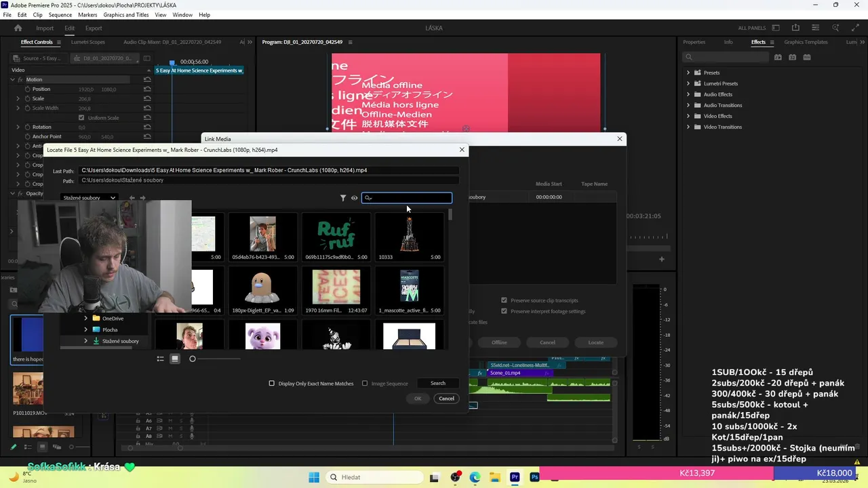Viewport: 868px width, 488px height.
Task: Filter effects by Accelerated Effects icon
Action: pyautogui.click(x=778, y=58)
